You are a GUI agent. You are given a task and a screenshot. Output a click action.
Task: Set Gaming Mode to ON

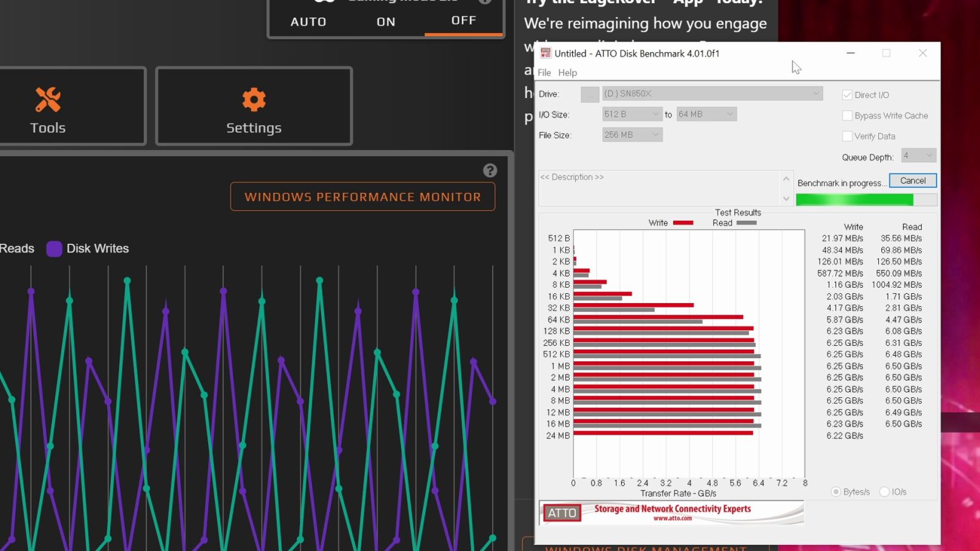(386, 22)
